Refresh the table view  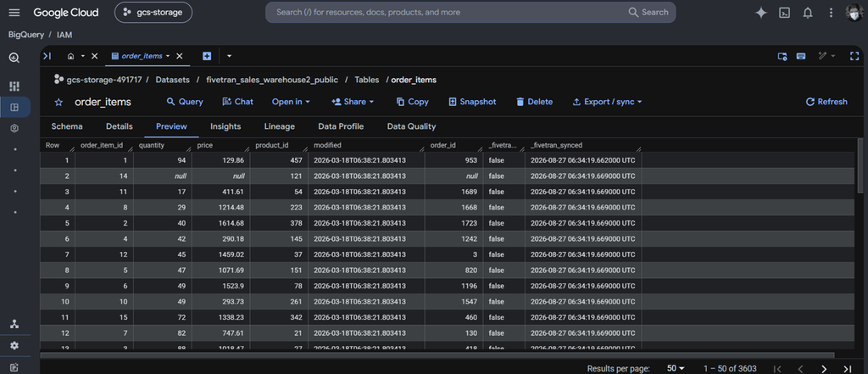[826, 102]
